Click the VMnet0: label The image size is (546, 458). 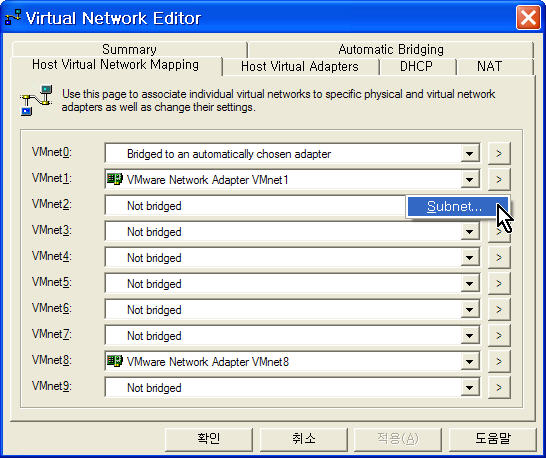52,152
